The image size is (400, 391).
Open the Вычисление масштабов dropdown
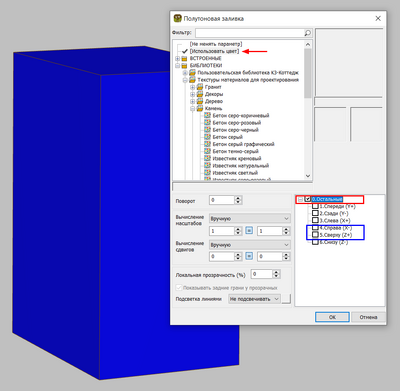click(250, 219)
